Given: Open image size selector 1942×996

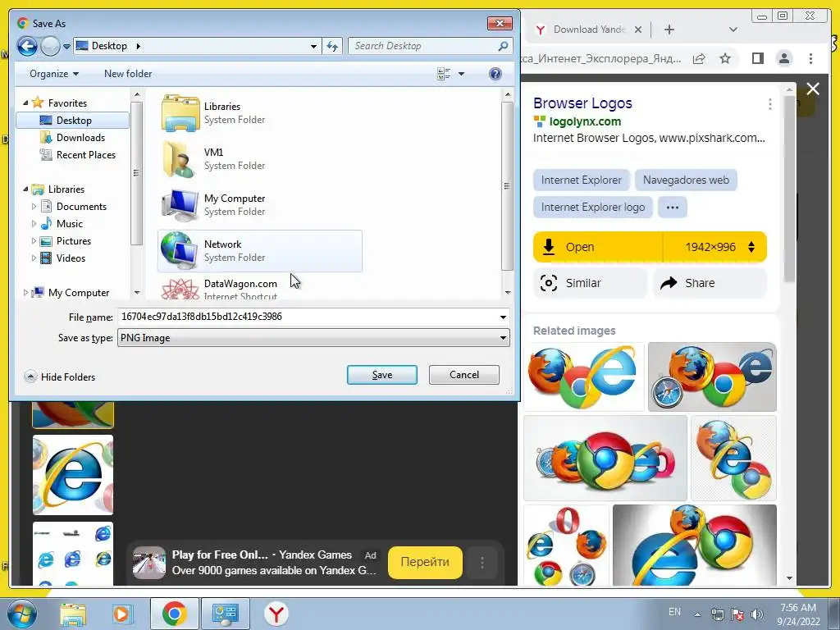Looking at the screenshot, I should [x=715, y=247].
